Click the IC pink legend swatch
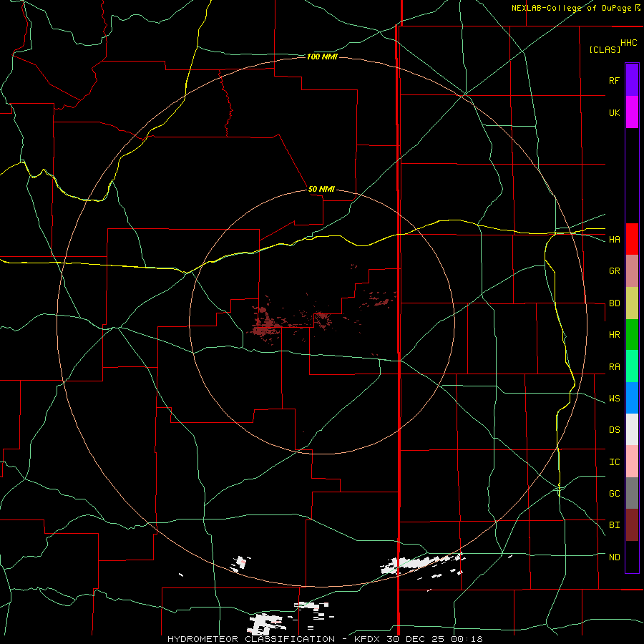The image size is (644, 644). (632, 462)
